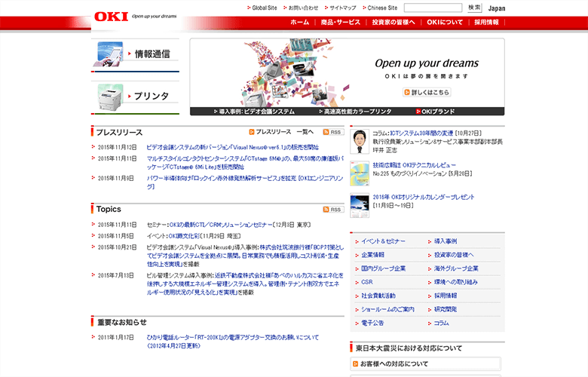Open 2016年 OKIオリジナルカレンダープレゼント link
The width and height of the screenshot is (588, 377).
coord(424,197)
